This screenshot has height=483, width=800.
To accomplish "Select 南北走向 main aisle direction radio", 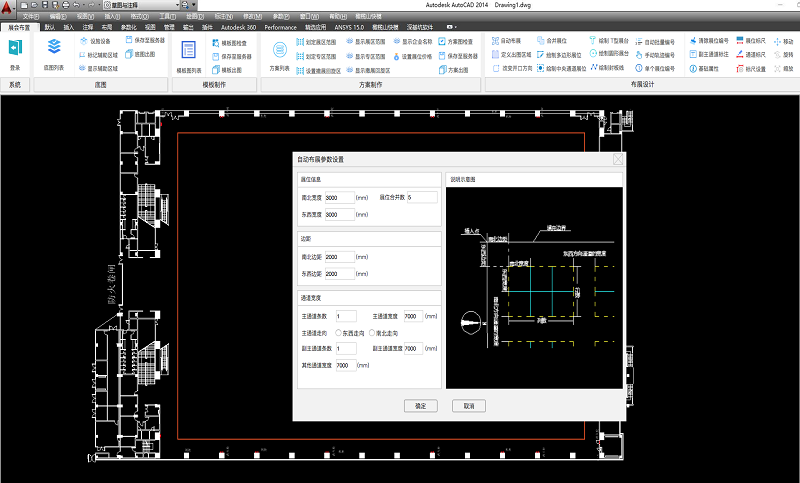I will point(371,333).
